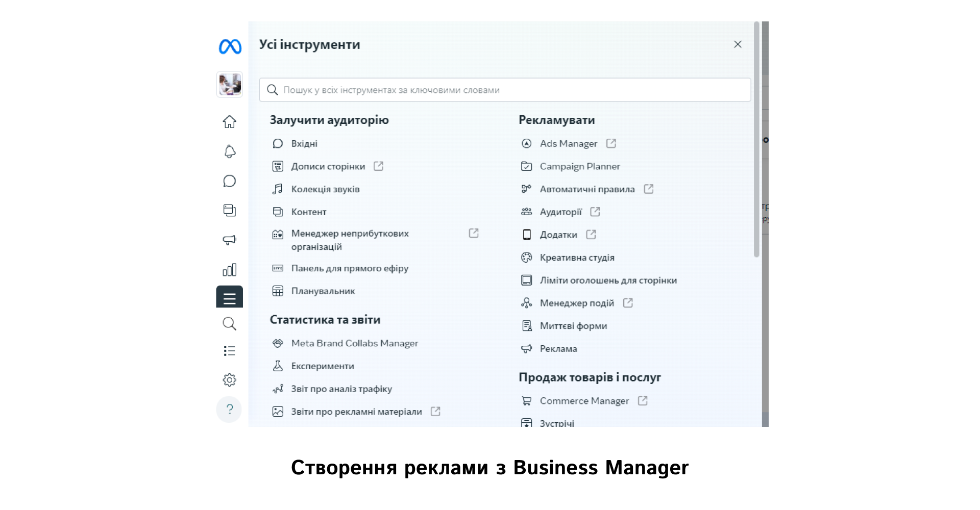Open Help question mark button
Viewport: 980px width, 510px height.
point(229,409)
